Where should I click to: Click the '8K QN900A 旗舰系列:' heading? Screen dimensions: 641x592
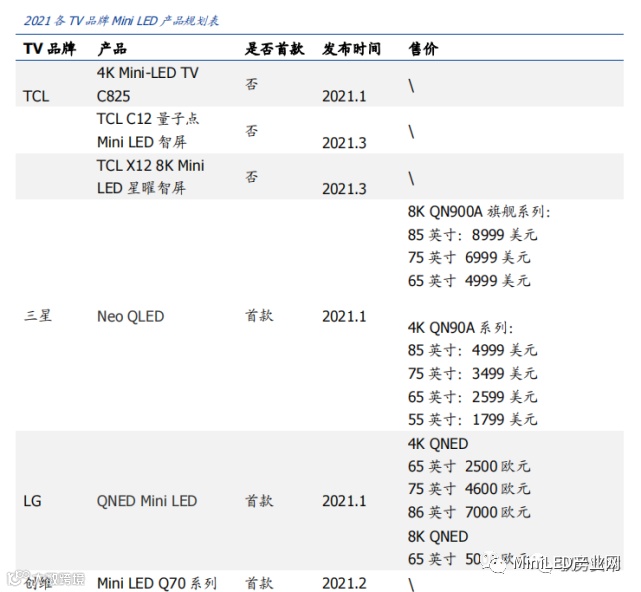point(479,212)
